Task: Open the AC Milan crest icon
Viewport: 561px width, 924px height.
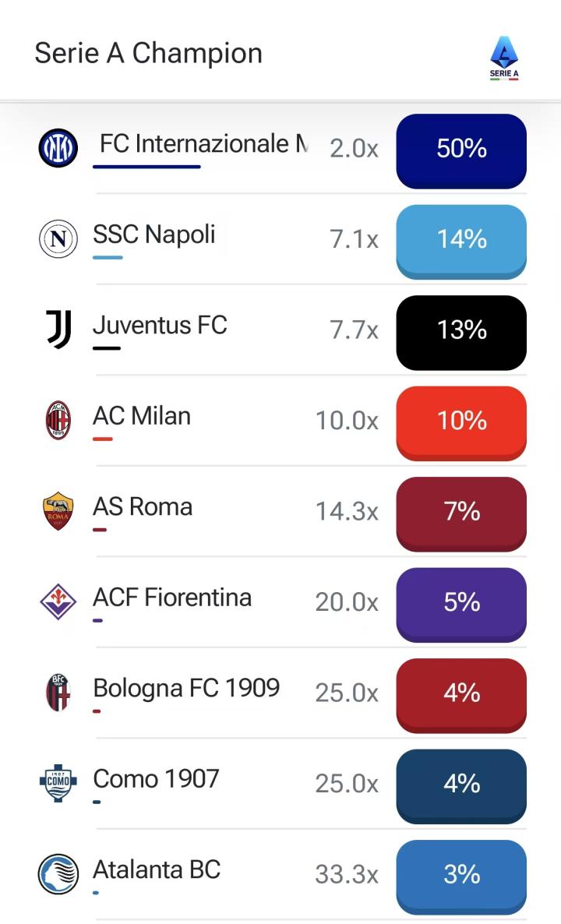Action: click(58, 420)
